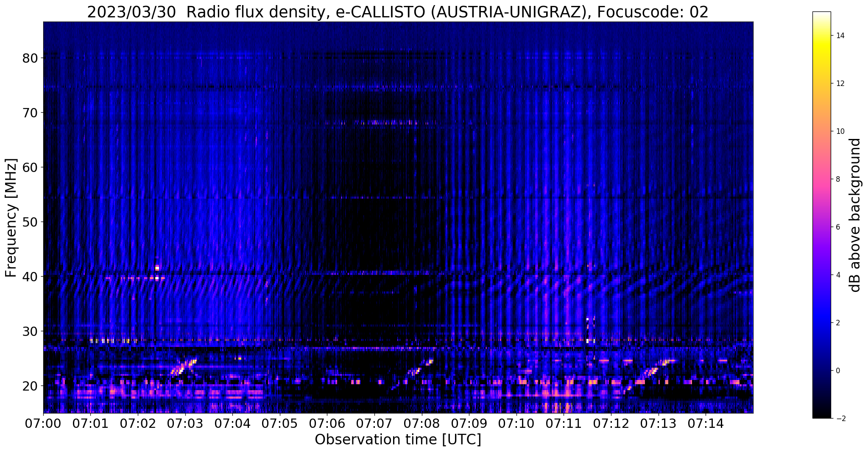Click the 20 MHz frequency tick label
The width and height of the screenshot is (868, 452).
(30, 386)
